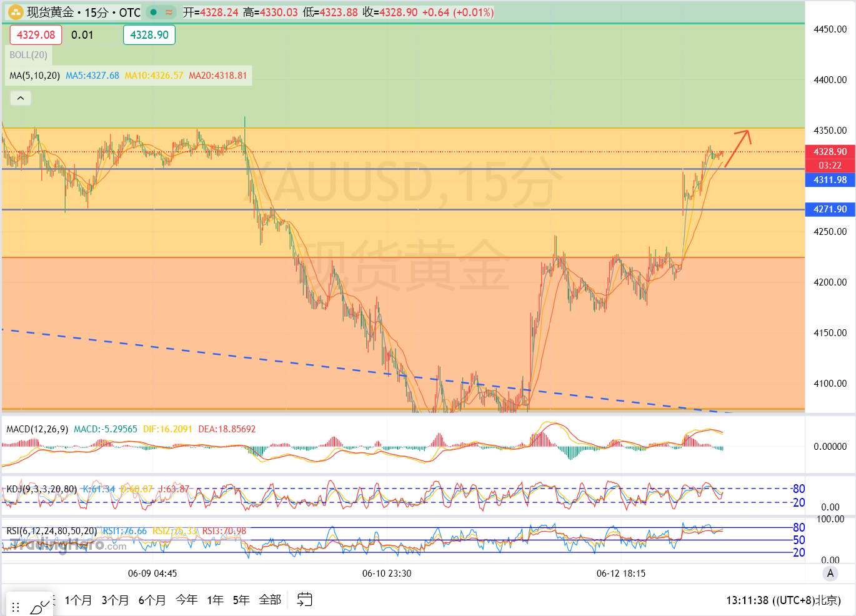This screenshot has height=616, width=856.
Task: Click the current price label 4328.90
Action: 830,152
